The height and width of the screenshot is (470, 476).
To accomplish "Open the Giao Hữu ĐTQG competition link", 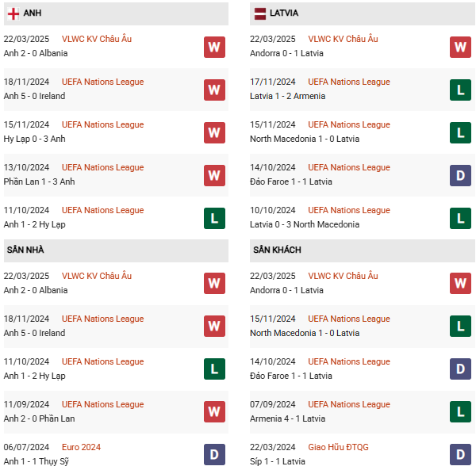I will pos(338,447).
